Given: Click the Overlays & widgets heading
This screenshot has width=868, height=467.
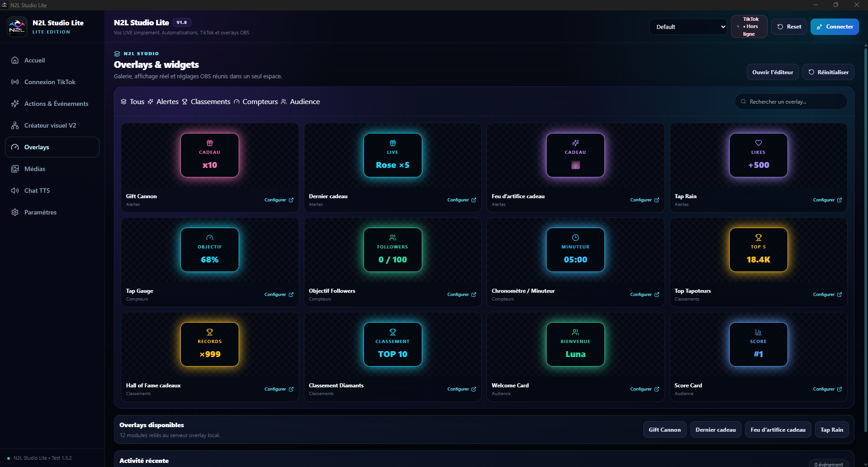Looking at the screenshot, I should pyautogui.click(x=156, y=65).
